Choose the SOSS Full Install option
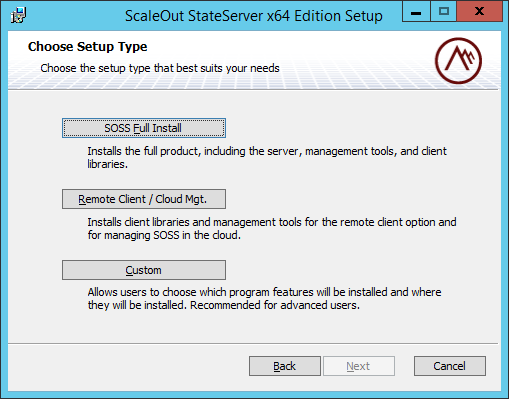 [x=144, y=128]
